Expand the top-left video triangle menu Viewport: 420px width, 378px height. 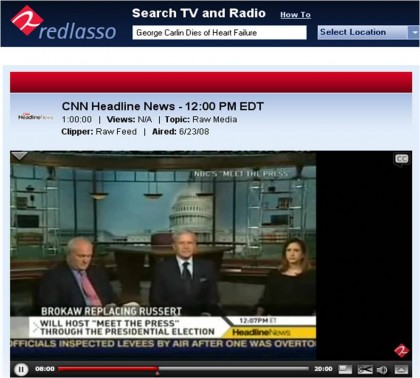click(x=19, y=156)
